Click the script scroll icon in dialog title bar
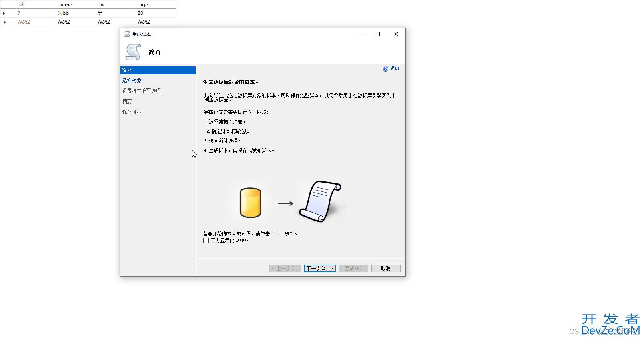Image resolution: width=644 pixels, height=339 pixels. point(127,34)
